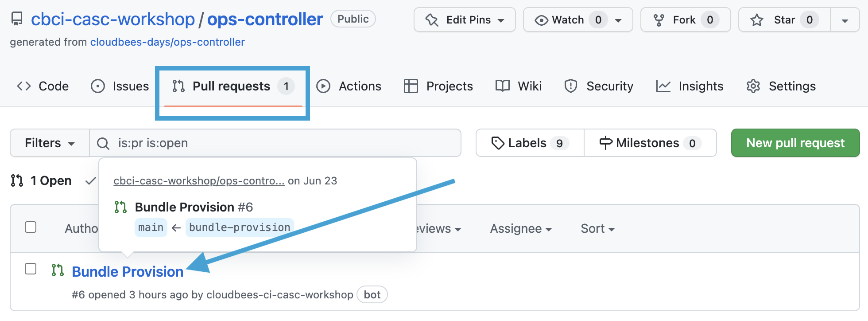Click the tag icon next to Labels

click(x=498, y=143)
